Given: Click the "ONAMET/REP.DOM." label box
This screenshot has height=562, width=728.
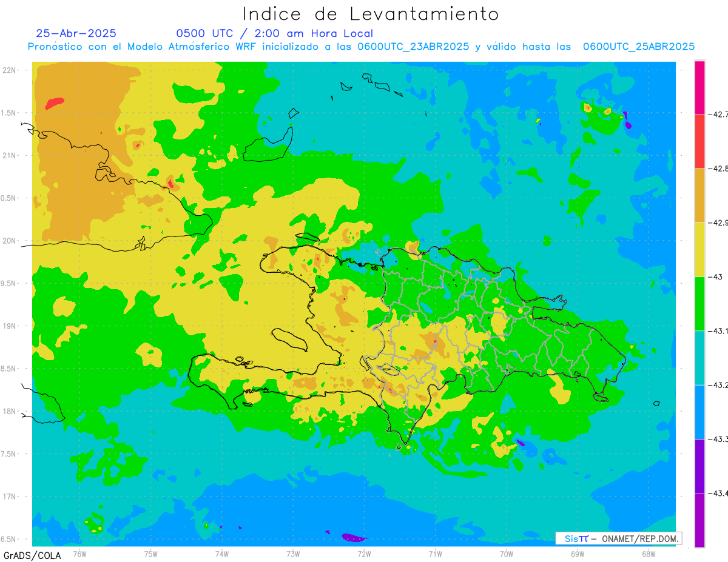Looking at the screenshot, I should pos(619,538).
